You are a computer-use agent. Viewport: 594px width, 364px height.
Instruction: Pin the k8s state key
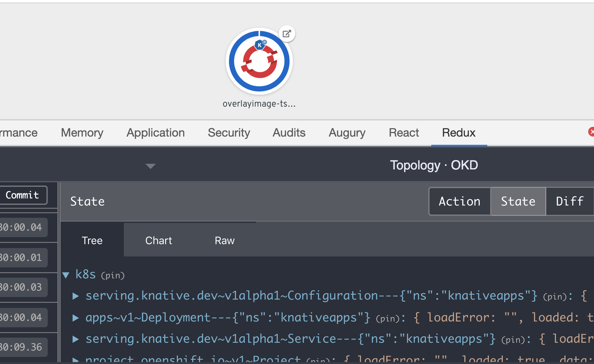coord(113,275)
